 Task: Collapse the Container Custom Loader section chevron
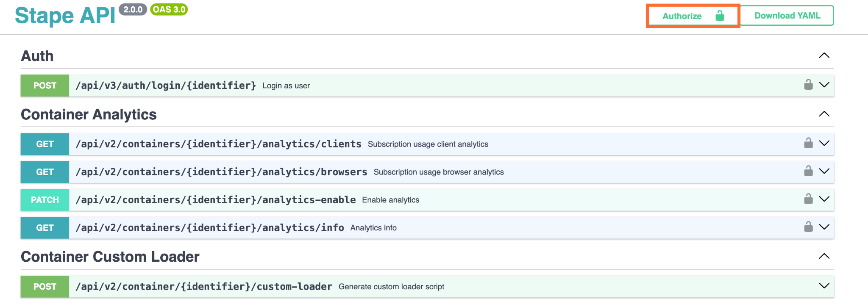824,256
